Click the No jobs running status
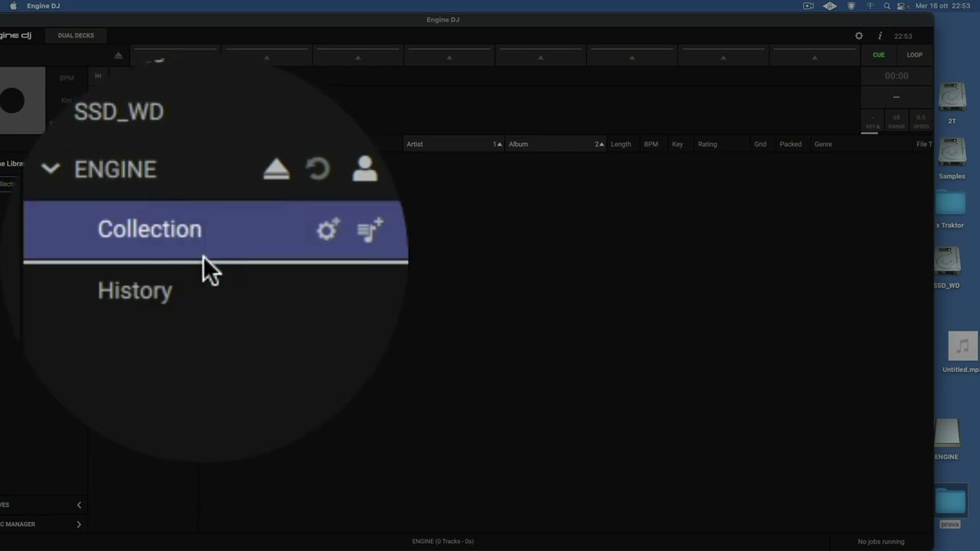The width and height of the screenshot is (980, 551). pyautogui.click(x=881, y=542)
